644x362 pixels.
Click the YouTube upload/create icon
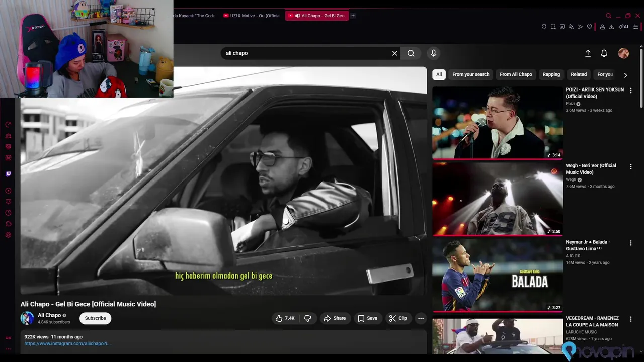coord(588,53)
